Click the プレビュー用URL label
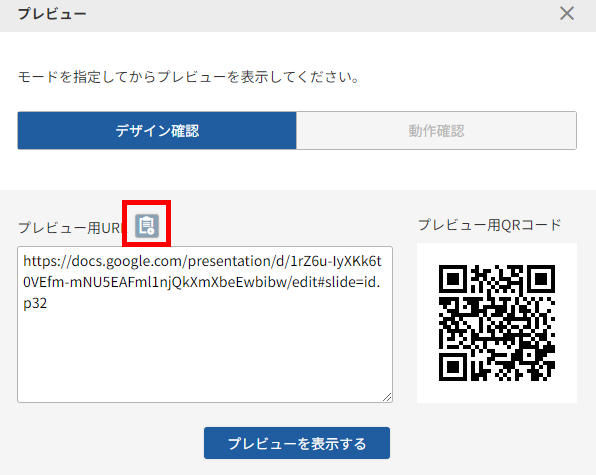Viewport: 596px width, 475px height. 71,228
